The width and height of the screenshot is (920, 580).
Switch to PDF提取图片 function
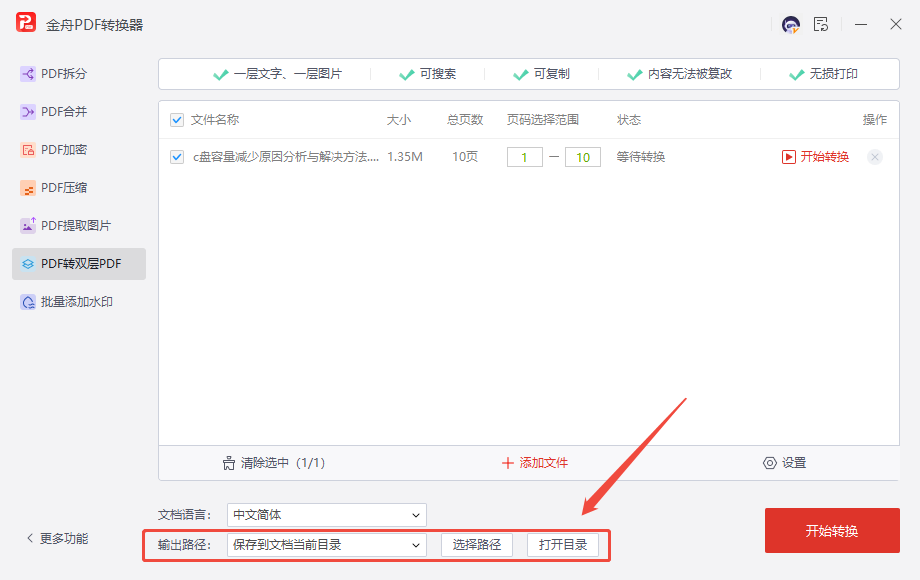[x=79, y=226]
